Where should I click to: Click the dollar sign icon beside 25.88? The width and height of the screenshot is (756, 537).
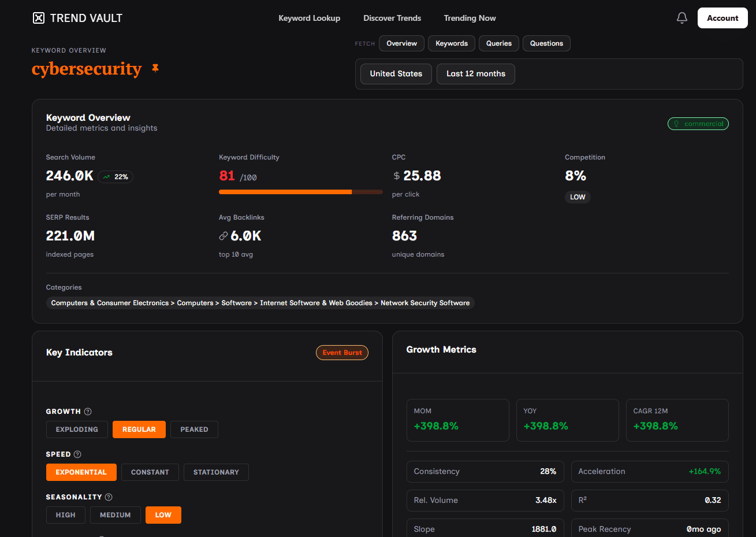click(x=396, y=176)
